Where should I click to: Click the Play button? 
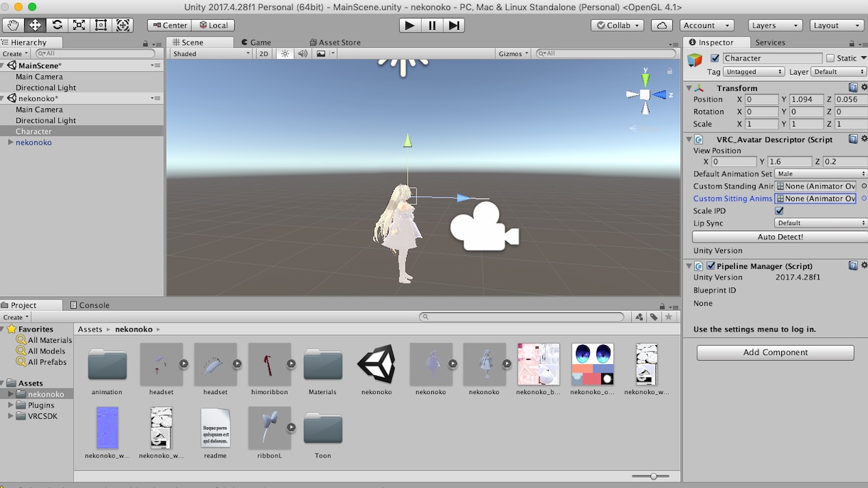click(x=409, y=25)
